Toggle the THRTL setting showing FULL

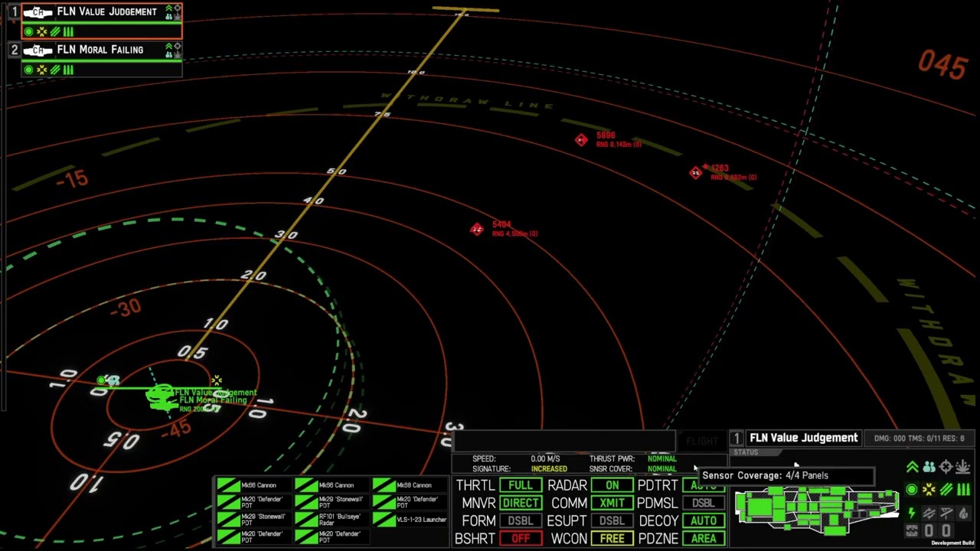pyautogui.click(x=520, y=485)
